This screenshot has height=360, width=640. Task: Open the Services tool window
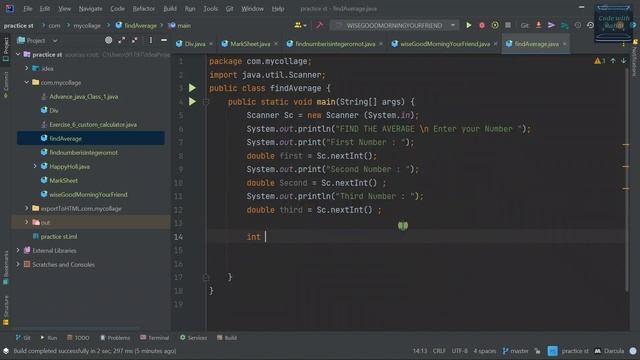coord(193,338)
